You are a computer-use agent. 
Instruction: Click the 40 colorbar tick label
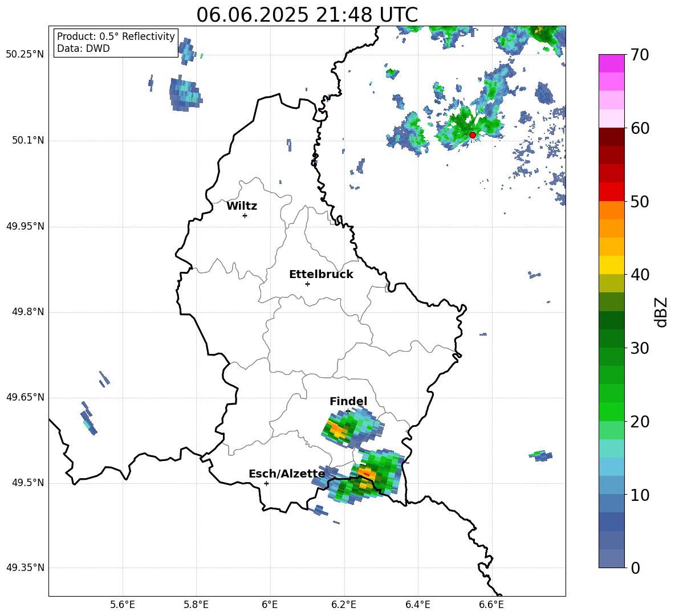[x=639, y=275]
